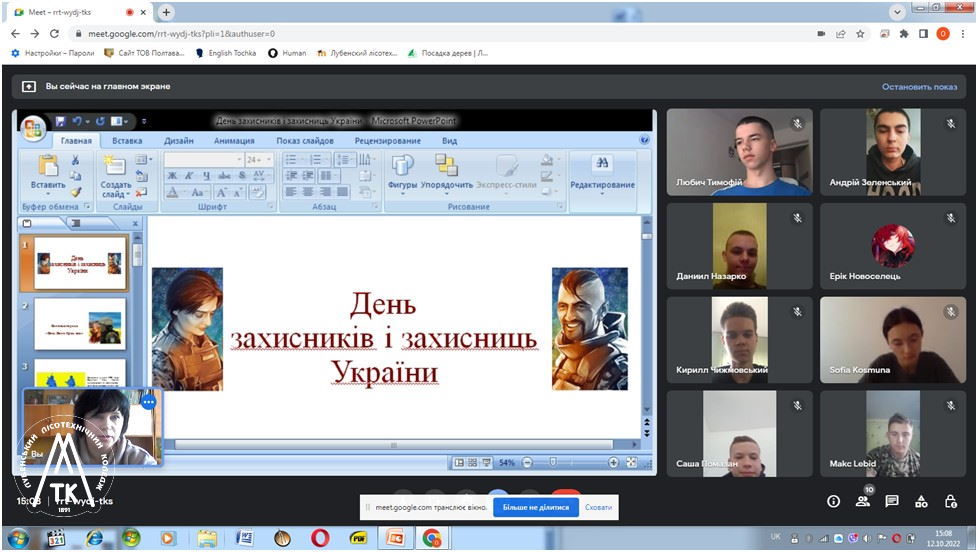Show everyone participants panel in Meet

pyautogui.click(x=863, y=501)
